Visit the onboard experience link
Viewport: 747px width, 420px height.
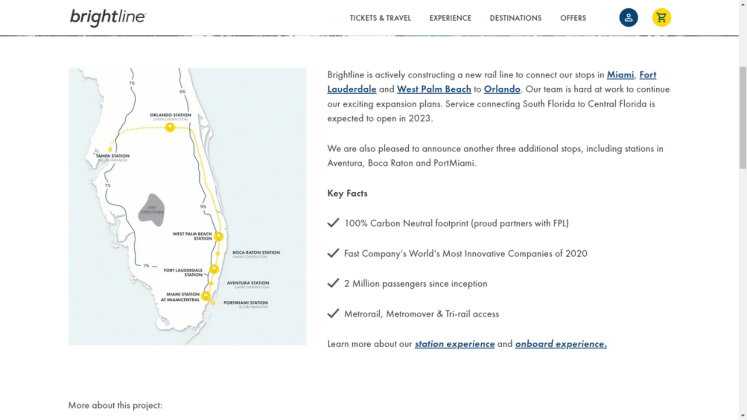560,344
